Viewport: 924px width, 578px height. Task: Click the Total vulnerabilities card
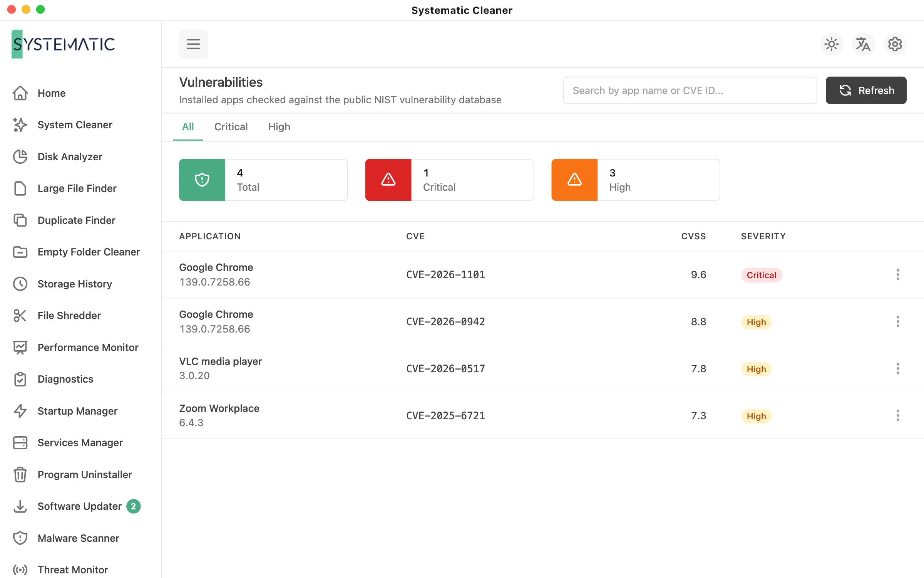click(x=263, y=180)
